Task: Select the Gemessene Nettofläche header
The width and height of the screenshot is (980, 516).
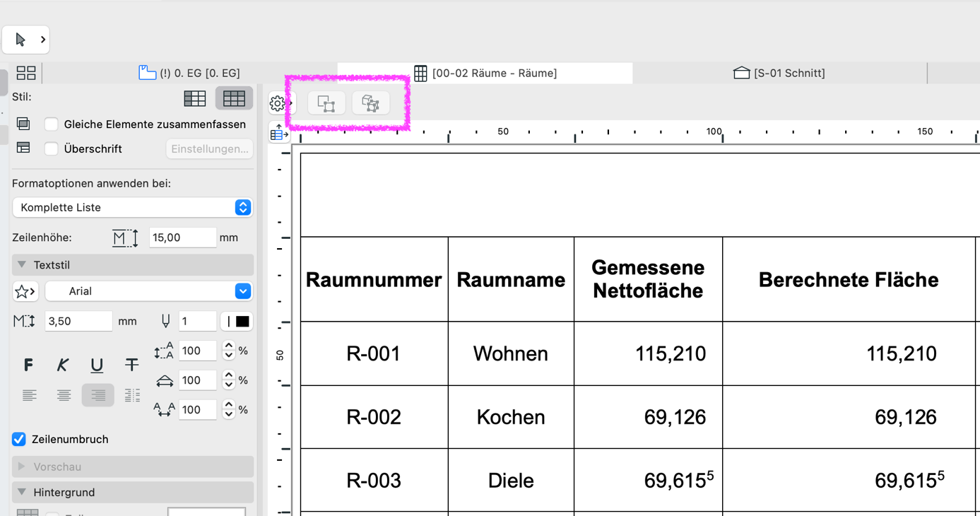Action: (648, 280)
